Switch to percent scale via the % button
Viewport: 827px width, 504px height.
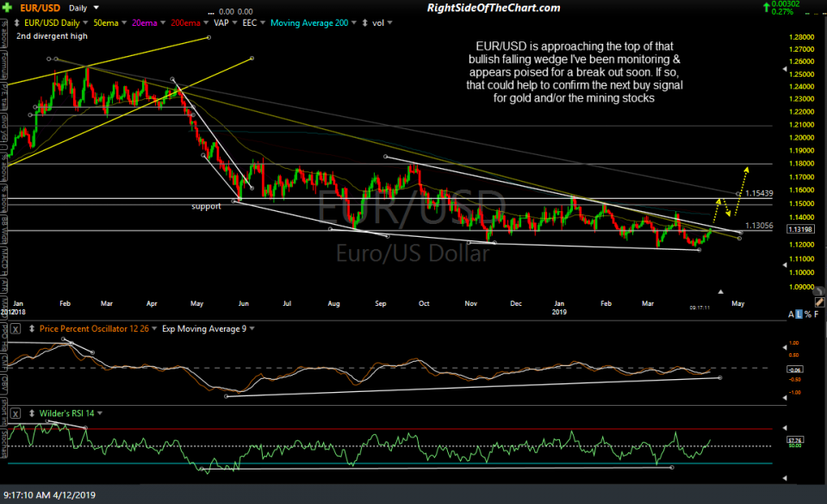coord(808,314)
